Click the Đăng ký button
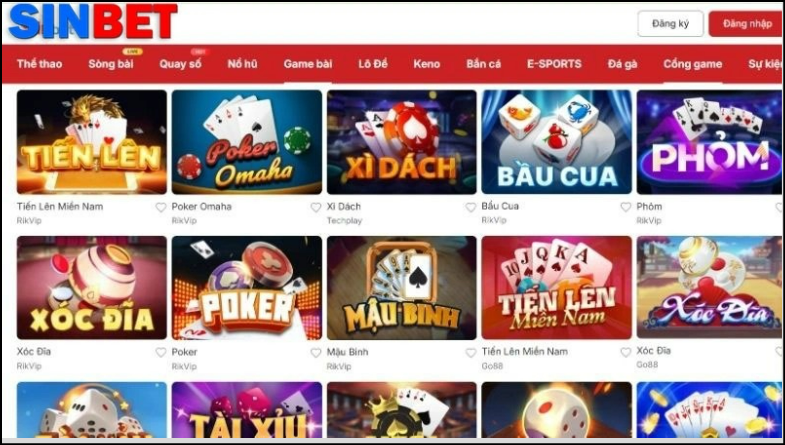The image size is (785, 445). click(670, 24)
